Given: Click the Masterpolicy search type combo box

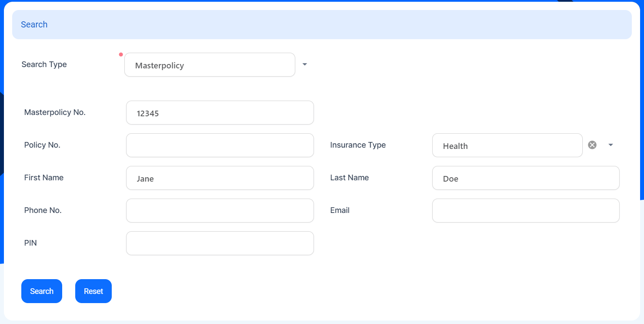Looking at the screenshot, I should click(x=210, y=65).
